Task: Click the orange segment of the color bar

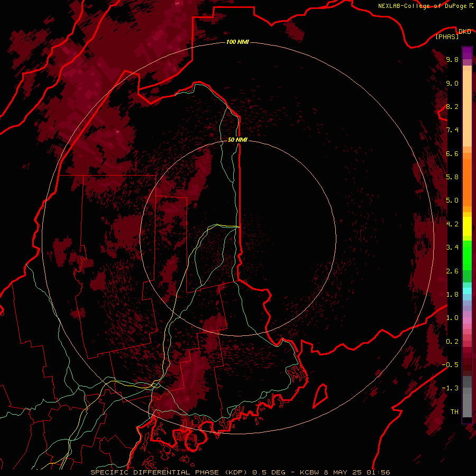Action: [x=467, y=179]
